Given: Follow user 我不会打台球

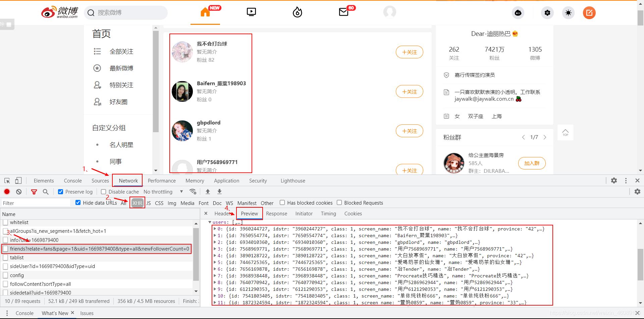Looking at the screenshot, I should coord(409,52).
